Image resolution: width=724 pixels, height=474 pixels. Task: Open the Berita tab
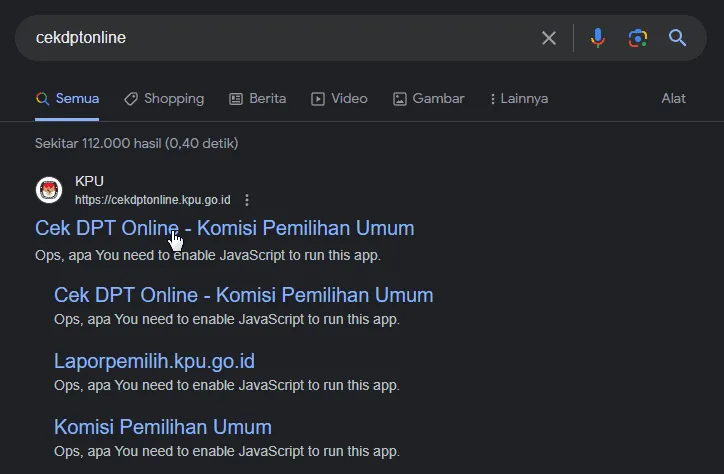(x=258, y=99)
